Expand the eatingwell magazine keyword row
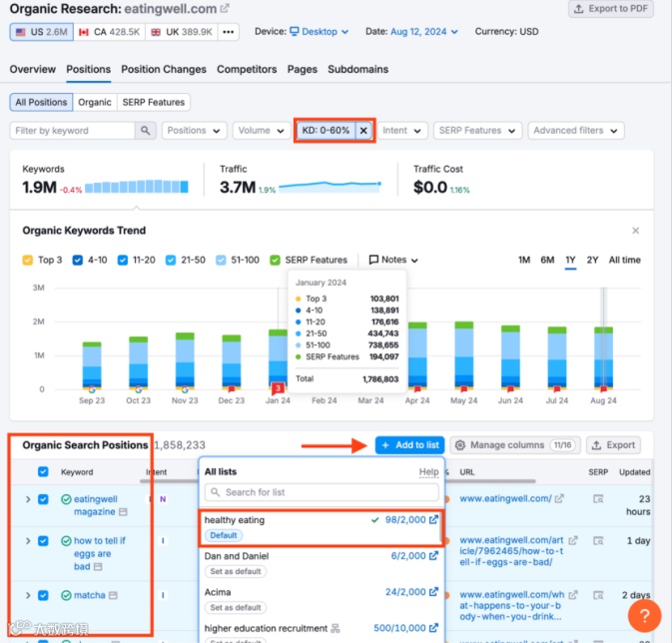The height and width of the screenshot is (643, 672). [28, 499]
